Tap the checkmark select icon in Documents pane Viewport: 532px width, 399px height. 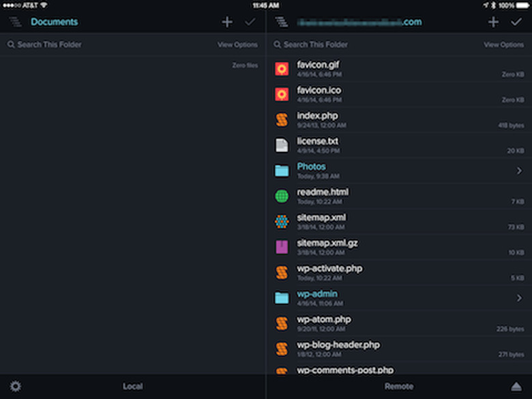pos(250,22)
